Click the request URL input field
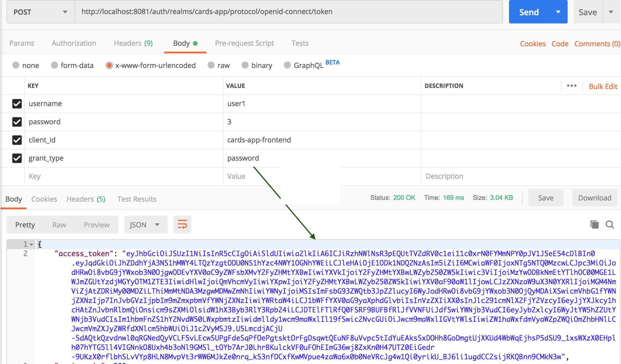621x364 pixels. [289, 12]
